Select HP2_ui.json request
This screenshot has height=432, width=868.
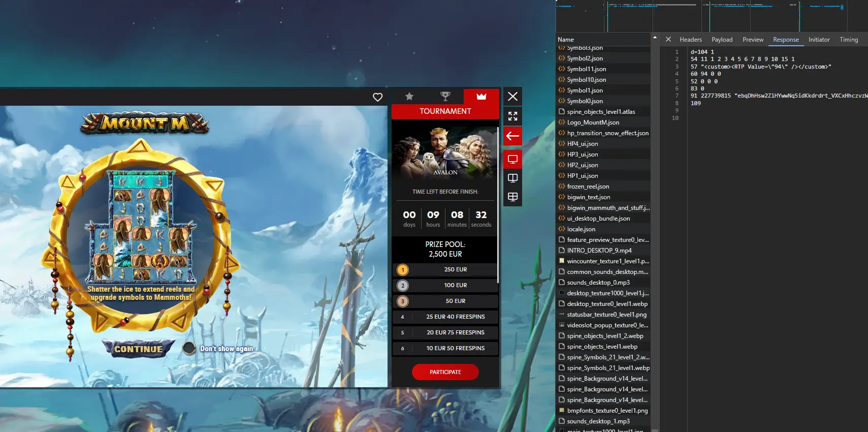[603, 165]
